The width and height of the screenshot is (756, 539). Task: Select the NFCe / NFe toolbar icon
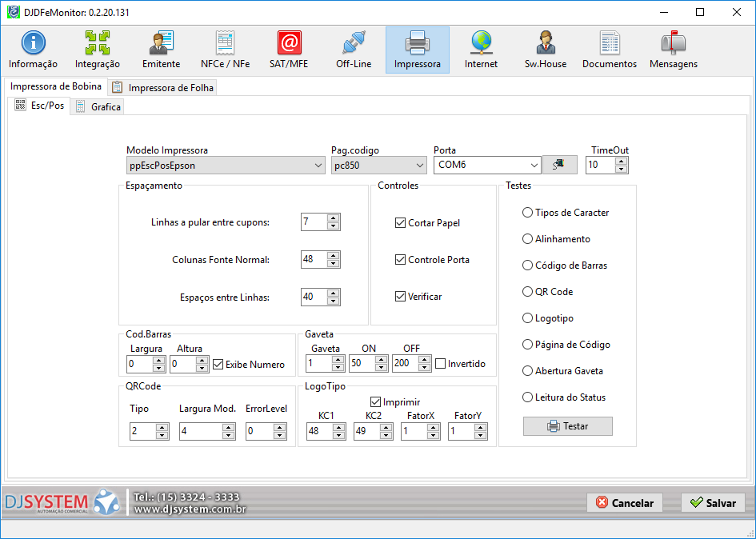click(225, 50)
